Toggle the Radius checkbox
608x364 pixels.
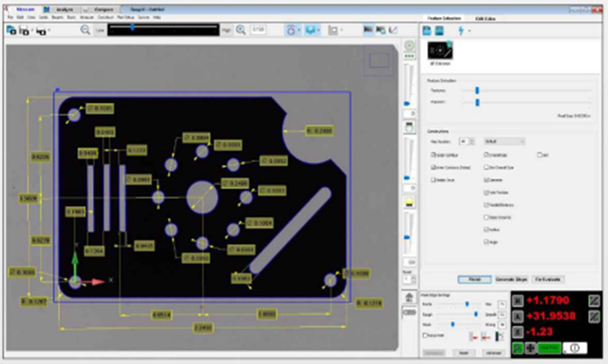point(486,229)
